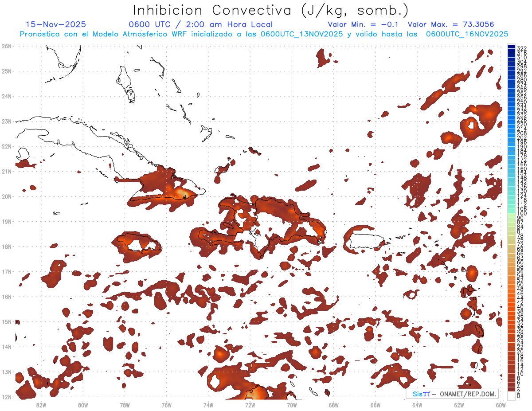This screenshot has height=411, width=532.
Task: Click the "19N" latitude label
Action: tap(7, 221)
